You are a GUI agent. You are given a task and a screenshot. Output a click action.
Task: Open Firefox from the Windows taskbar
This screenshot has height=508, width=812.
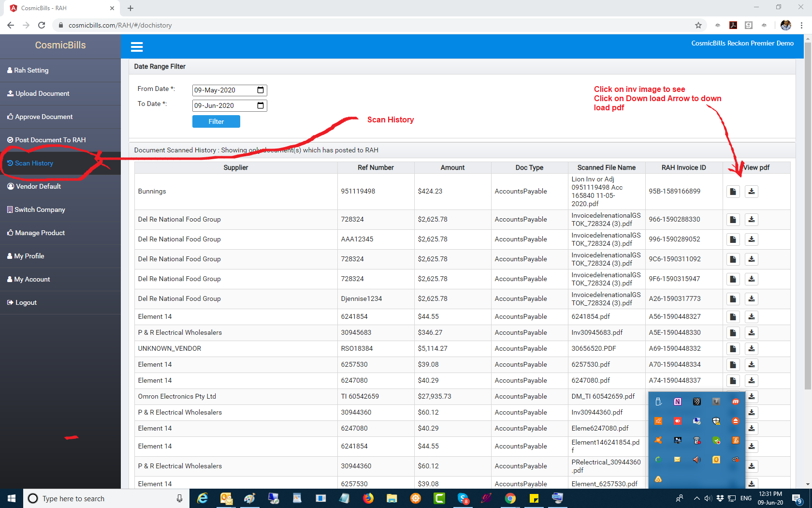[368, 498]
